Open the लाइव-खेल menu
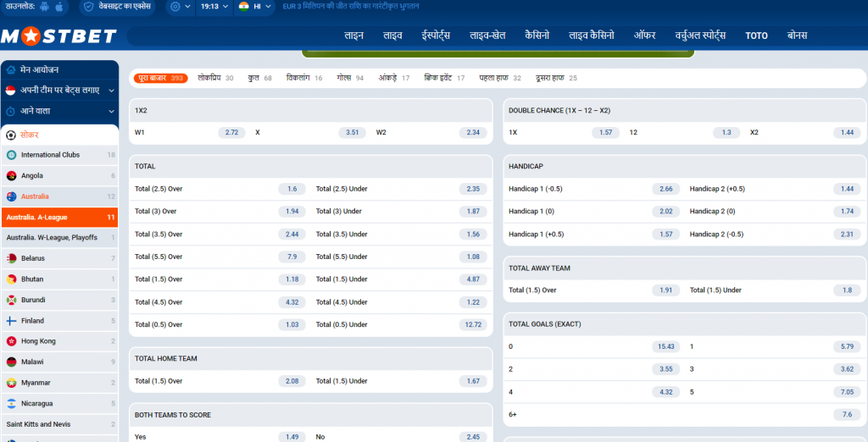This screenshot has width=868, height=442. click(x=487, y=36)
